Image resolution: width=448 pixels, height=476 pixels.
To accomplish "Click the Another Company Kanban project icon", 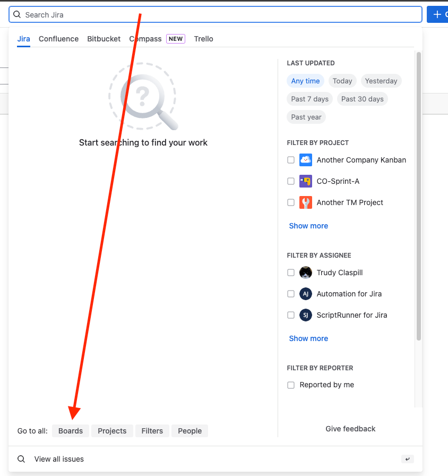I will pos(305,160).
